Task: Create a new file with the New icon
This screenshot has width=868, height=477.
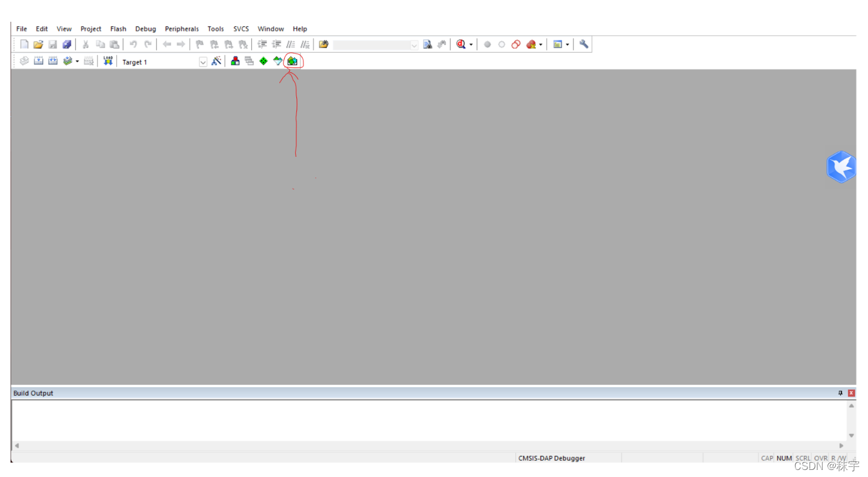Action: click(x=24, y=44)
